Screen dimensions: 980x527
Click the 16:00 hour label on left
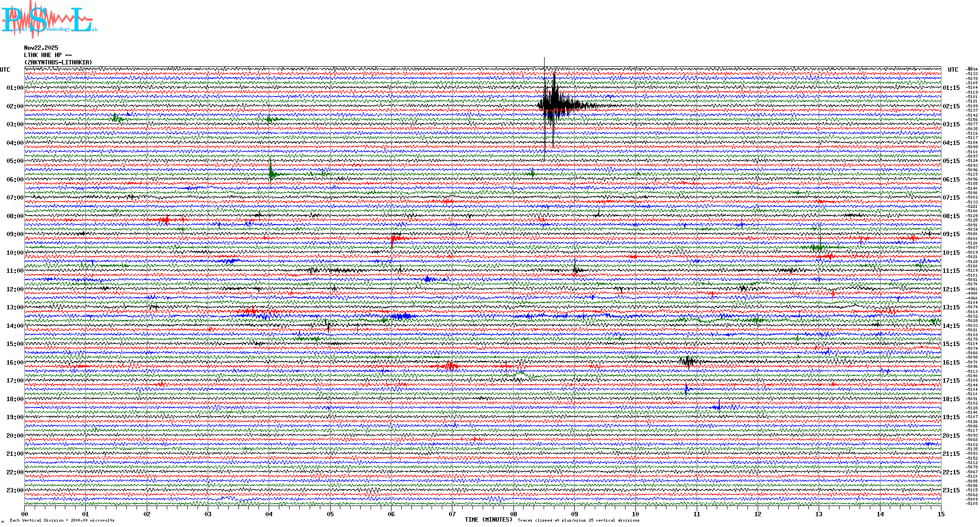pyautogui.click(x=15, y=363)
